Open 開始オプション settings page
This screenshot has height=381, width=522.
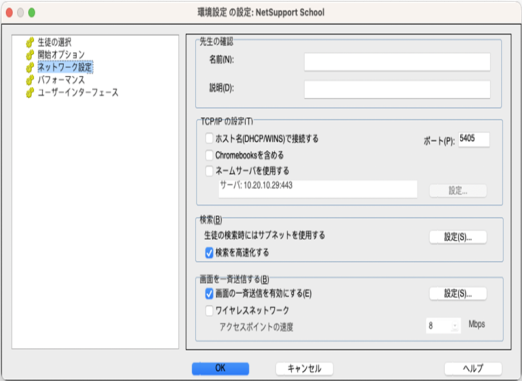click(61, 55)
